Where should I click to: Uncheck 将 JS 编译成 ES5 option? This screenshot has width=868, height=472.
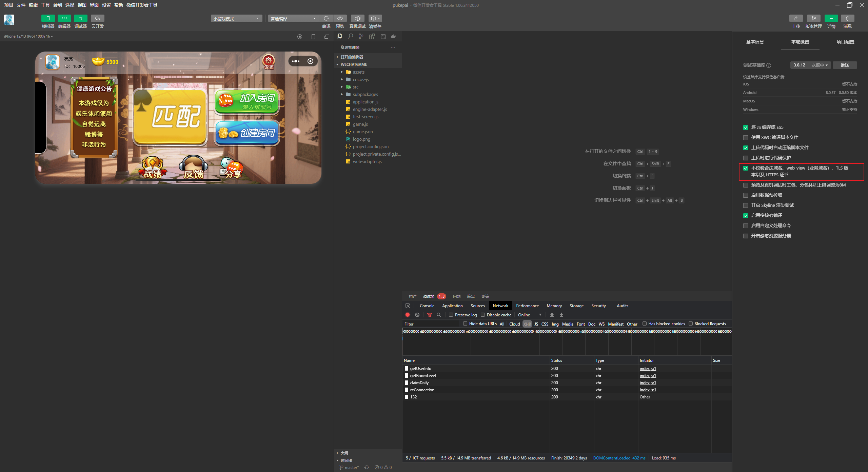click(x=746, y=127)
